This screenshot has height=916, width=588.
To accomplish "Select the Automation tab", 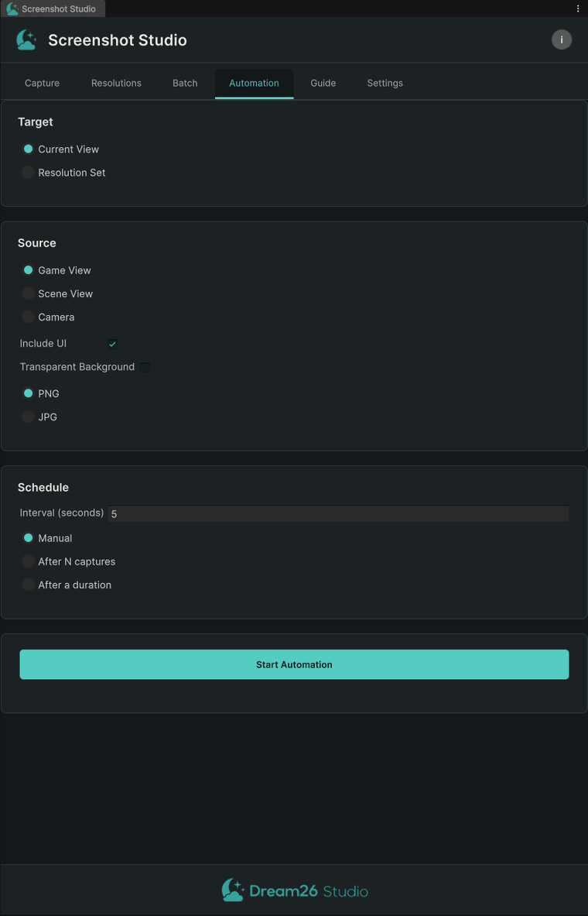I will pos(254,83).
